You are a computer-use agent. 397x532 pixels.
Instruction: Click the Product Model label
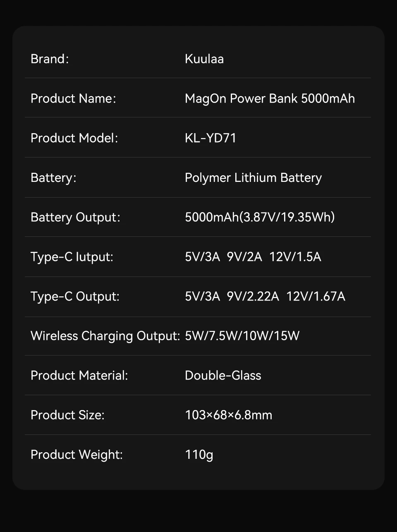click(x=74, y=138)
